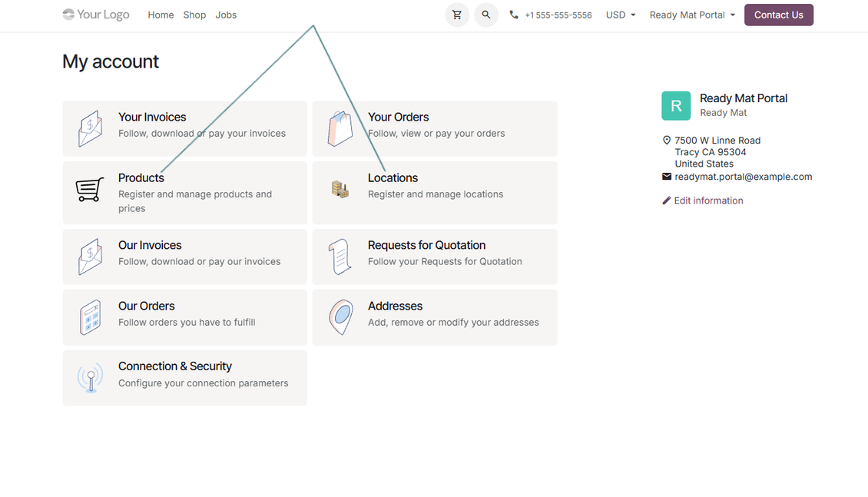This screenshot has width=868, height=497.
Task: Click 'Configure your connection parameters' text
Action: pyautogui.click(x=203, y=383)
